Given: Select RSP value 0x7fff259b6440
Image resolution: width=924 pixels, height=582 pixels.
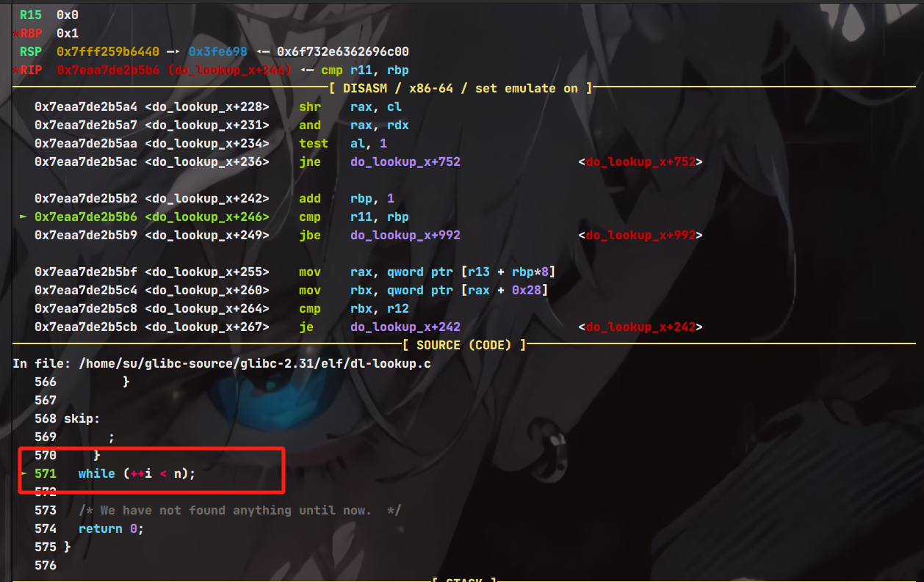Looking at the screenshot, I should tap(108, 51).
